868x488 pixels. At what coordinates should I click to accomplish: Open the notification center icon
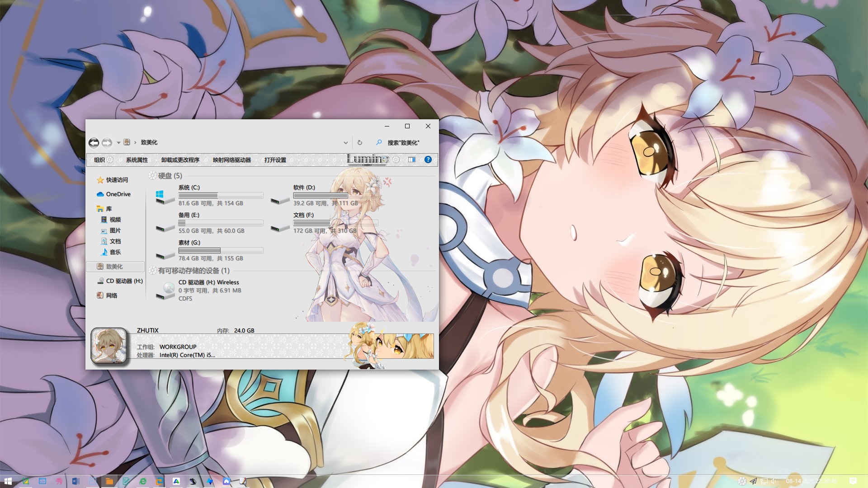[853, 481]
